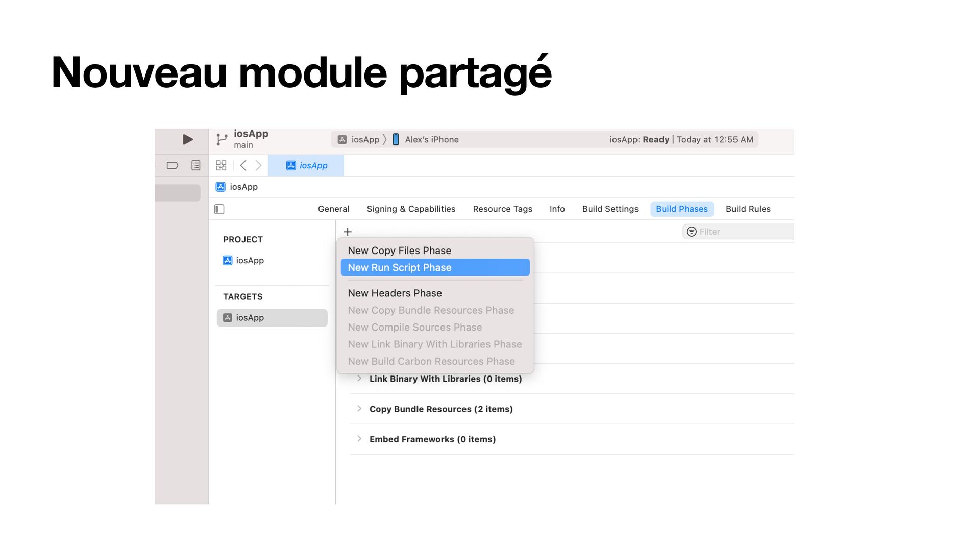Click Link Binary With Libraries (0 items)

tap(446, 379)
